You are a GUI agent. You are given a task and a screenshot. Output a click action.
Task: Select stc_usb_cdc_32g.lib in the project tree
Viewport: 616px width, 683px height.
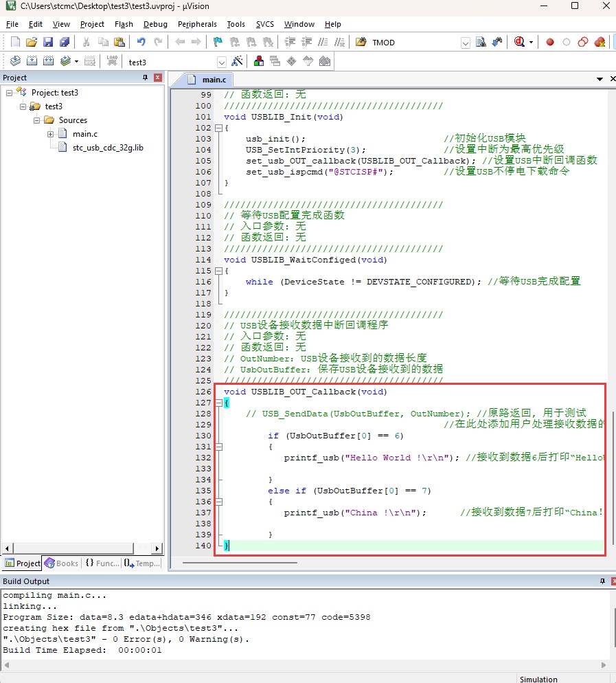pyautogui.click(x=108, y=148)
